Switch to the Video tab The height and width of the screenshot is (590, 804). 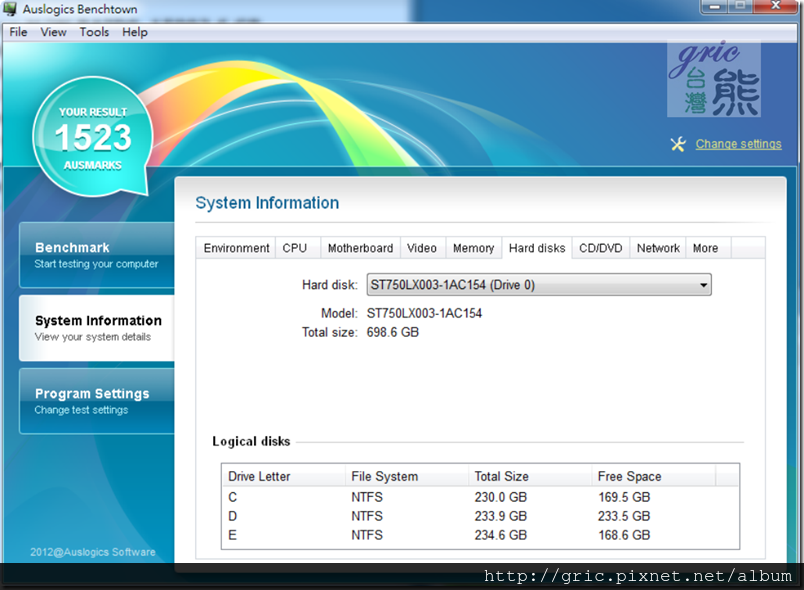tap(422, 248)
